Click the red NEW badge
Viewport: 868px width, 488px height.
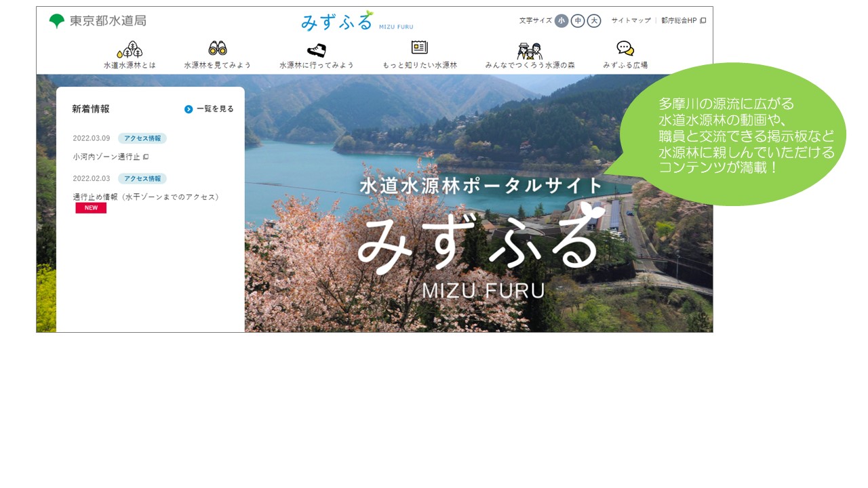91,208
